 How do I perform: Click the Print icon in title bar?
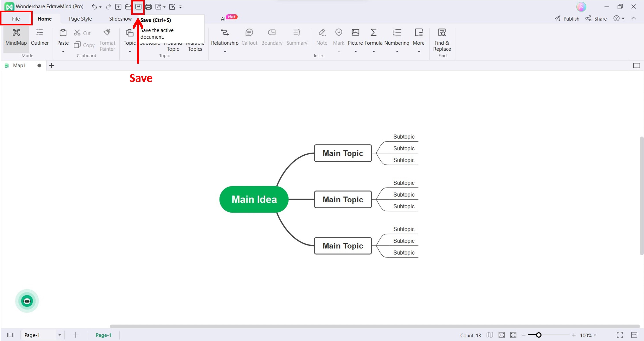tap(149, 7)
